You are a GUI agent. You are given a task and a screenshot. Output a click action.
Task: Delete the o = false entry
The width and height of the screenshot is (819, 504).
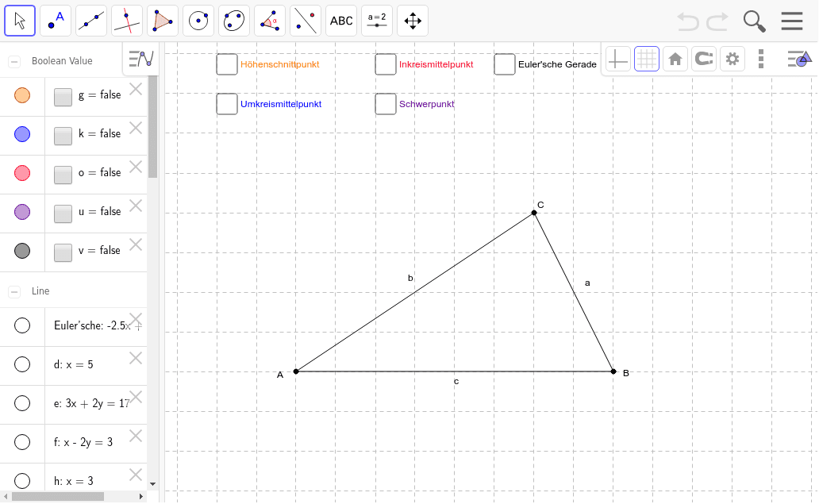(x=136, y=167)
